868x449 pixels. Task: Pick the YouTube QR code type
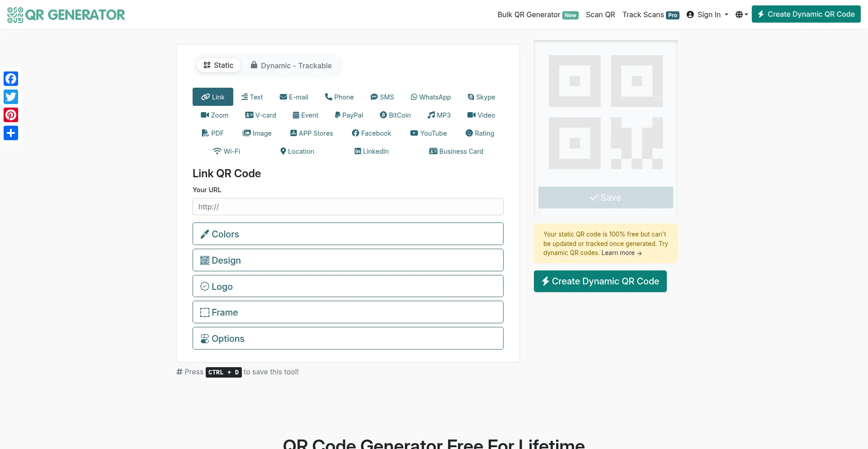pos(428,133)
